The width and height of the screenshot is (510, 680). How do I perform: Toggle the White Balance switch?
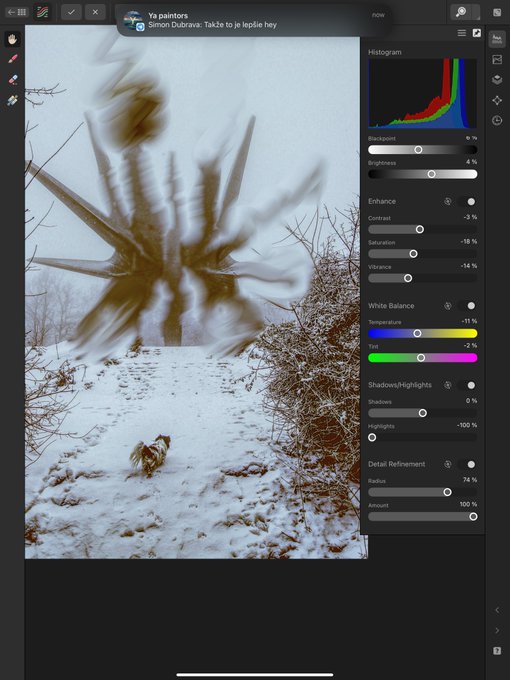point(468,306)
